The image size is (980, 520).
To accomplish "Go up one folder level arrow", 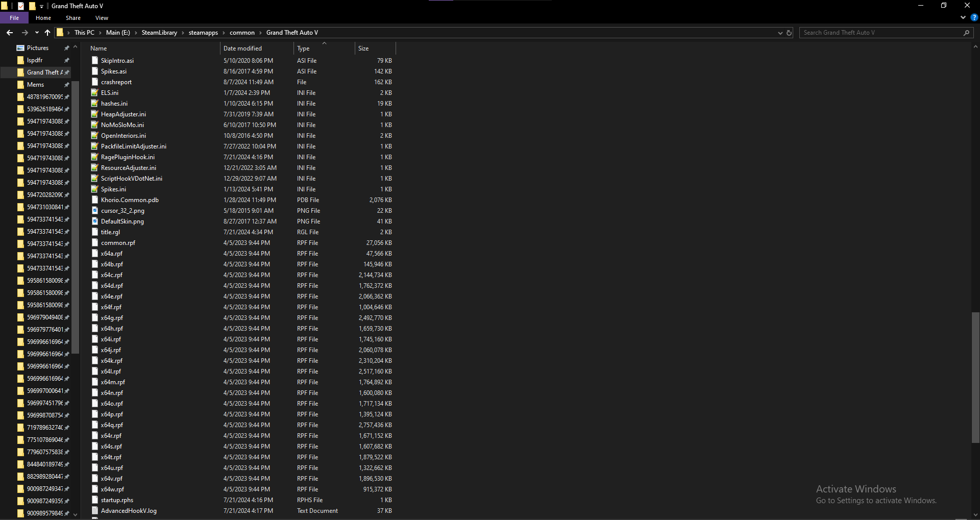I will tap(47, 33).
